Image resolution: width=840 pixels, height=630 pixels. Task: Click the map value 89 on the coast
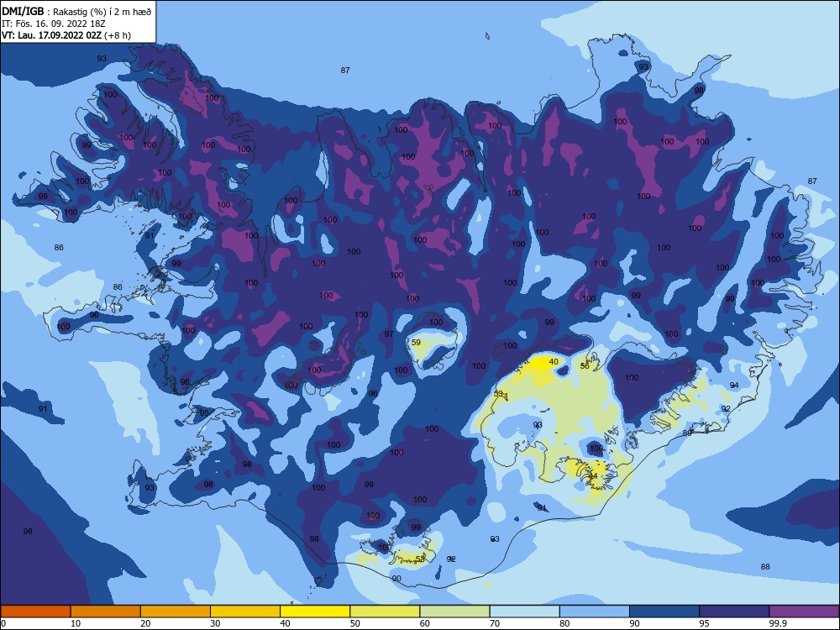pyautogui.click(x=687, y=433)
